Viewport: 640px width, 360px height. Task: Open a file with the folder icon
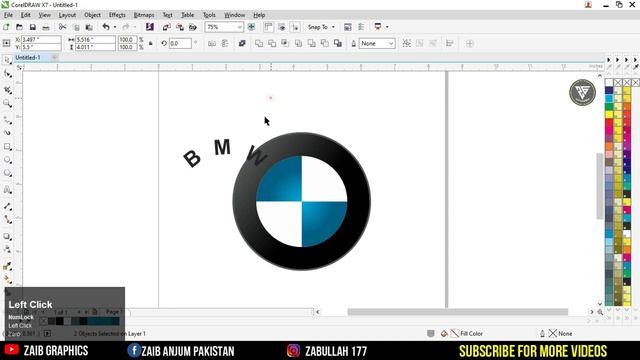click(19, 27)
